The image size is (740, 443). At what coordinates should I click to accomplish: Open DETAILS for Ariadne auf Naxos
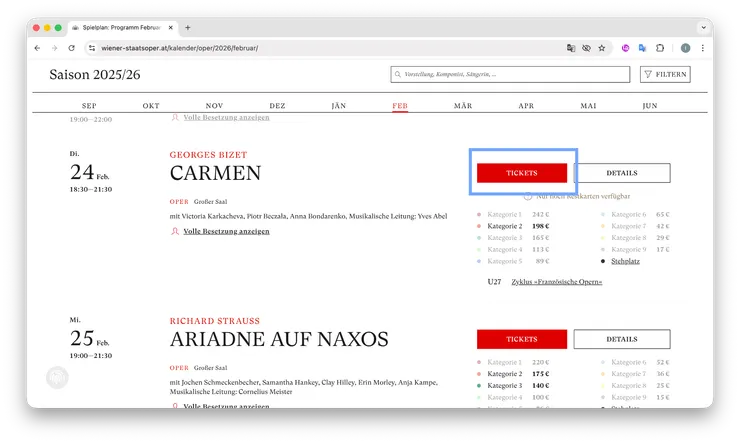click(622, 339)
